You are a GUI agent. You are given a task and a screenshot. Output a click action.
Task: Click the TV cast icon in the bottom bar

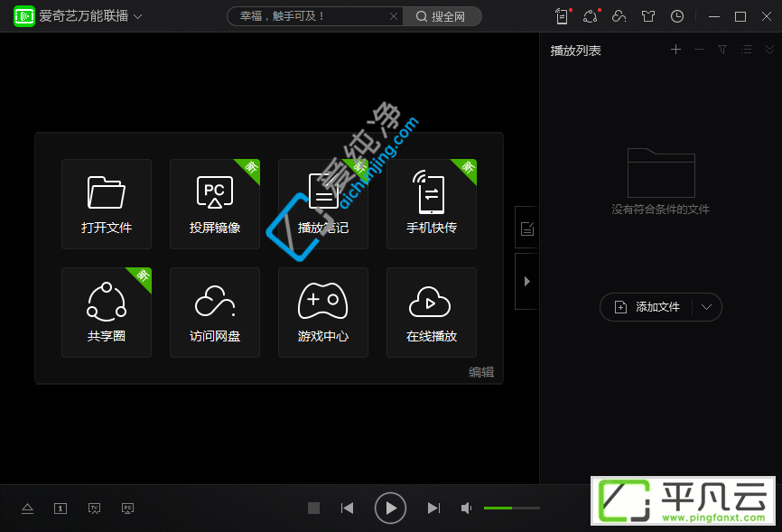click(x=94, y=509)
